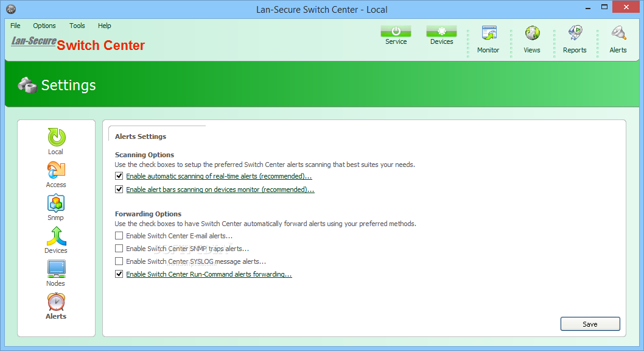Open automatic scanning of real-time alerts link
The width and height of the screenshot is (644, 351).
(x=219, y=176)
